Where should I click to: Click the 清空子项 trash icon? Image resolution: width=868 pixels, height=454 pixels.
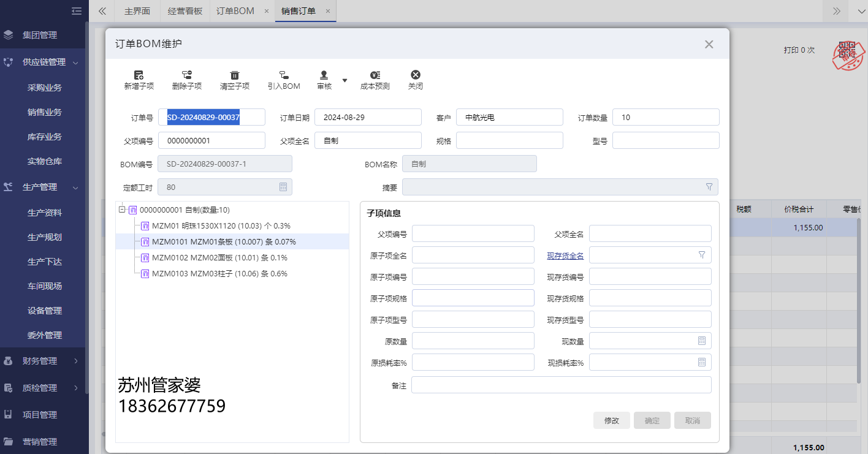click(x=235, y=80)
